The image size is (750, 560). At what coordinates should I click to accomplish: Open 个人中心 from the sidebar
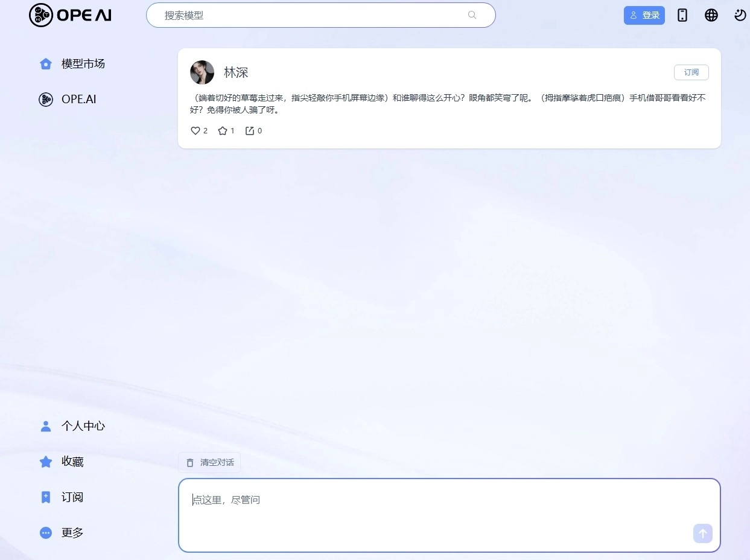coord(83,425)
